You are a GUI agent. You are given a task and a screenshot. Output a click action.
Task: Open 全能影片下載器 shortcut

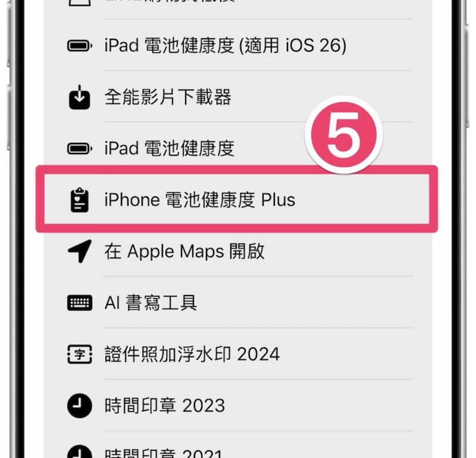click(238, 97)
